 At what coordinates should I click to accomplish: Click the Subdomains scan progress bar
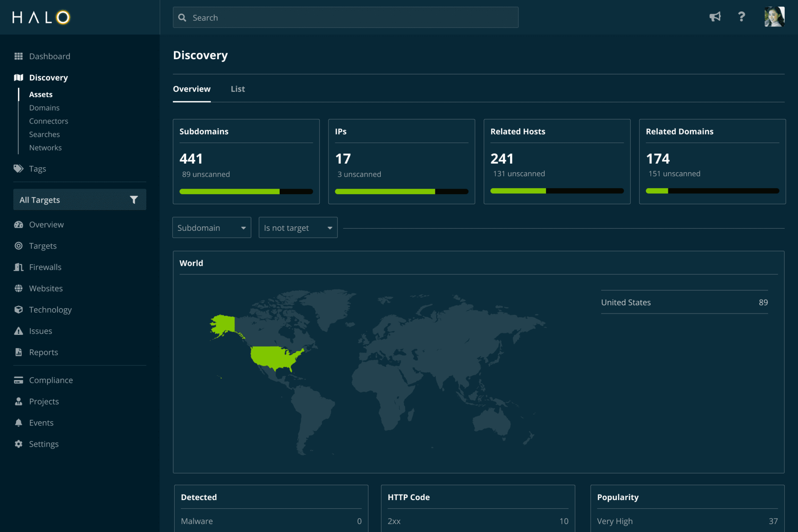pyautogui.click(x=246, y=191)
